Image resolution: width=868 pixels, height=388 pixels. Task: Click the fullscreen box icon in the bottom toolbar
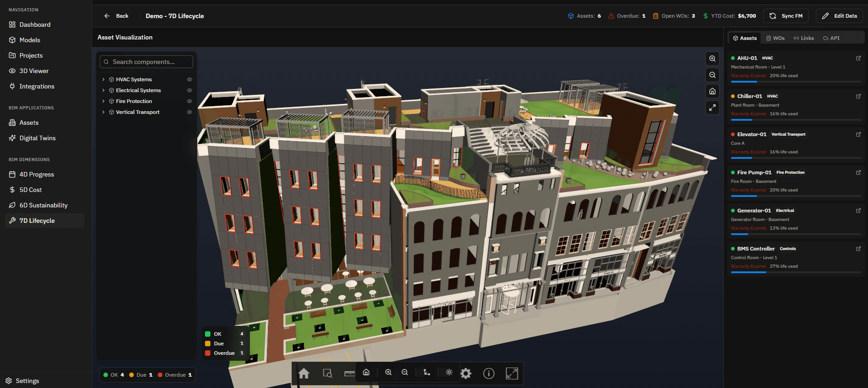click(x=512, y=373)
